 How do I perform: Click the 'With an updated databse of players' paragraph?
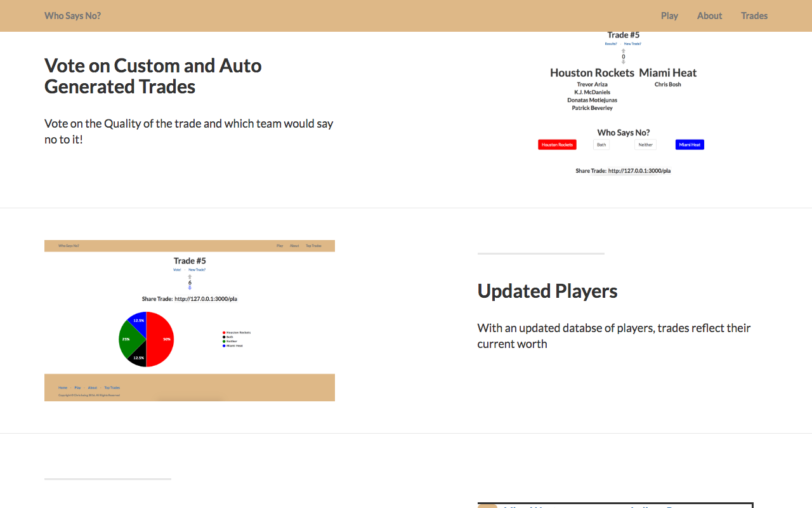(614, 336)
